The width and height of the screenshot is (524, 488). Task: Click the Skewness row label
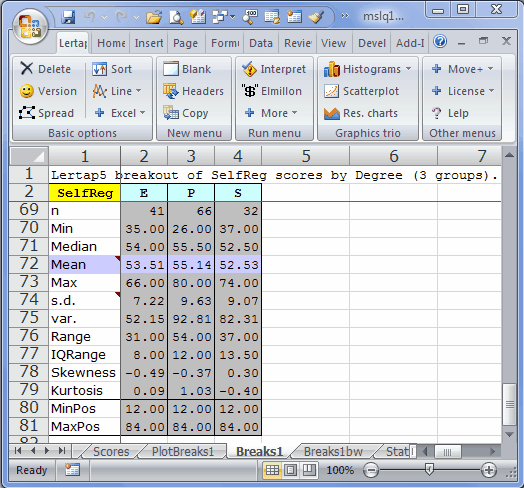[85, 372]
